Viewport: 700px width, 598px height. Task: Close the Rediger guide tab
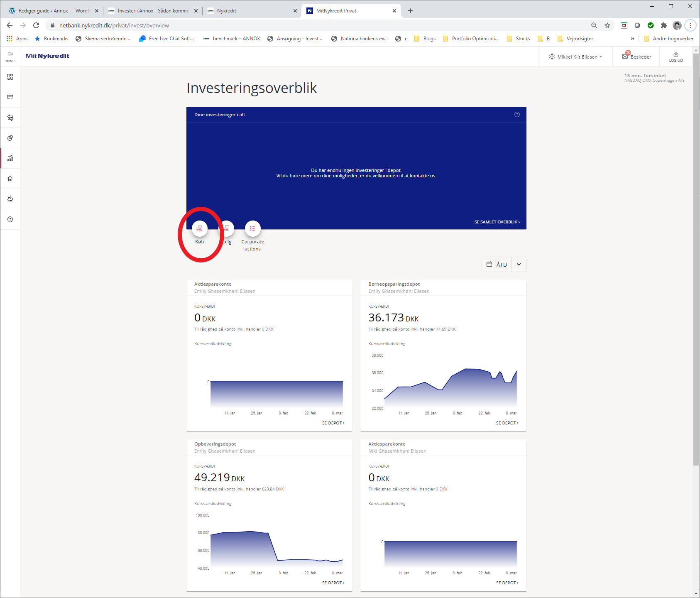point(97,11)
